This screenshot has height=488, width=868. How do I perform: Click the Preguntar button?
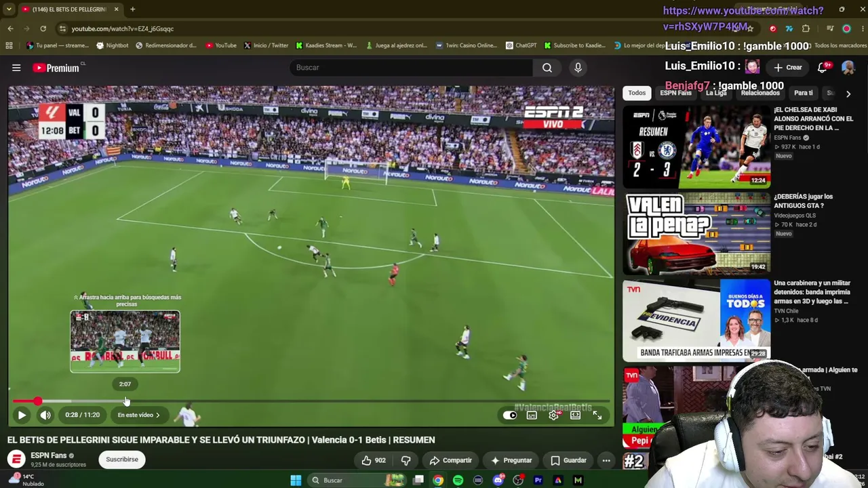click(511, 460)
